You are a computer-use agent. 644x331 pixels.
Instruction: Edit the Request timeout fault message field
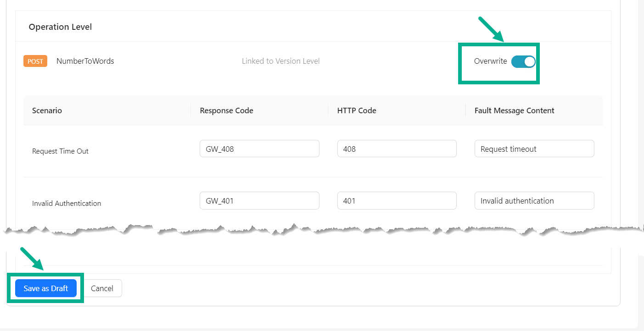(x=534, y=149)
